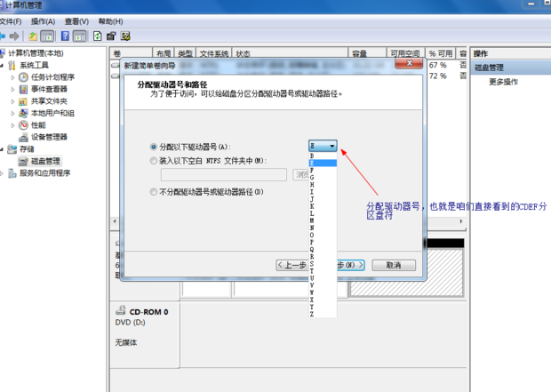The image size is (551, 392).
Task: Open the 查看(V) menu
Action: tap(76, 21)
